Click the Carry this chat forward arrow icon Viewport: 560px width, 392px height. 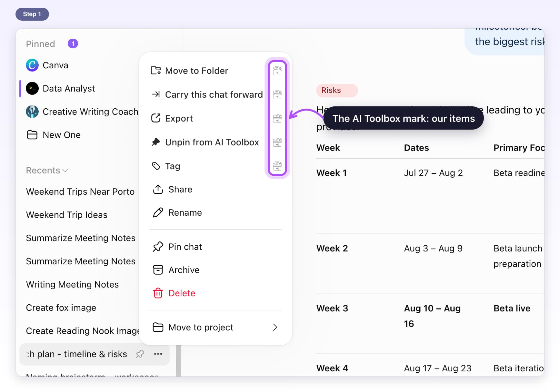156,94
